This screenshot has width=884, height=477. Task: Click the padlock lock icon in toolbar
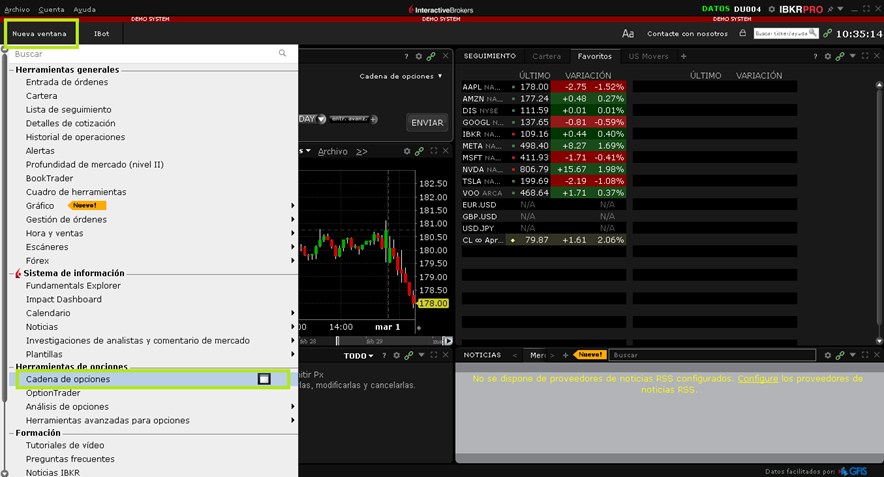click(x=742, y=33)
